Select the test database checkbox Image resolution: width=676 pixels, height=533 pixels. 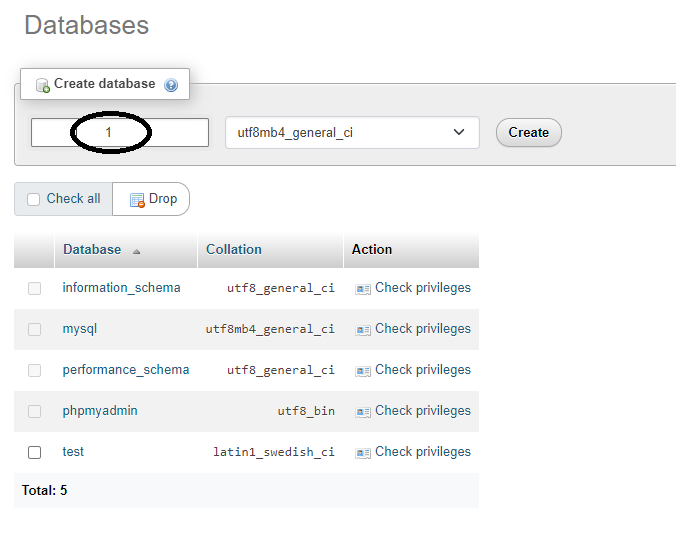(x=34, y=452)
